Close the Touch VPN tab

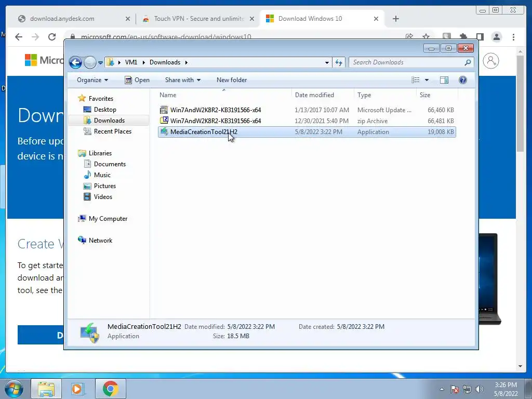click(252, 19)
